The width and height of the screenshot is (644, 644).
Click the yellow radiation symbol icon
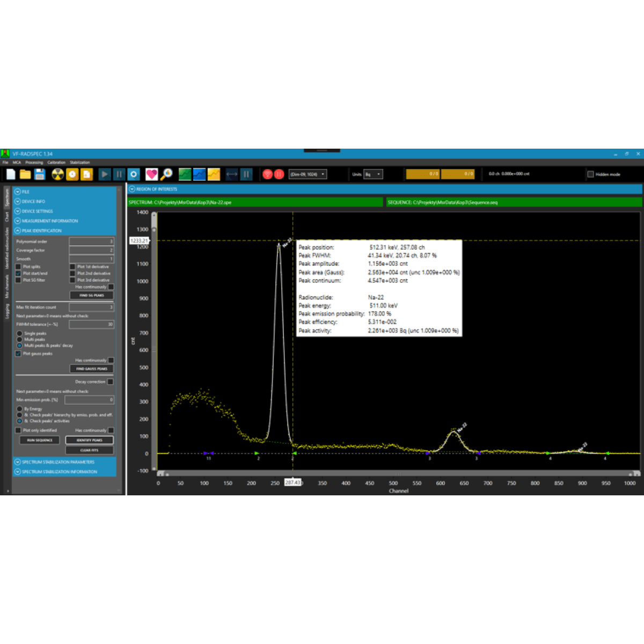(x=57, y=174)
